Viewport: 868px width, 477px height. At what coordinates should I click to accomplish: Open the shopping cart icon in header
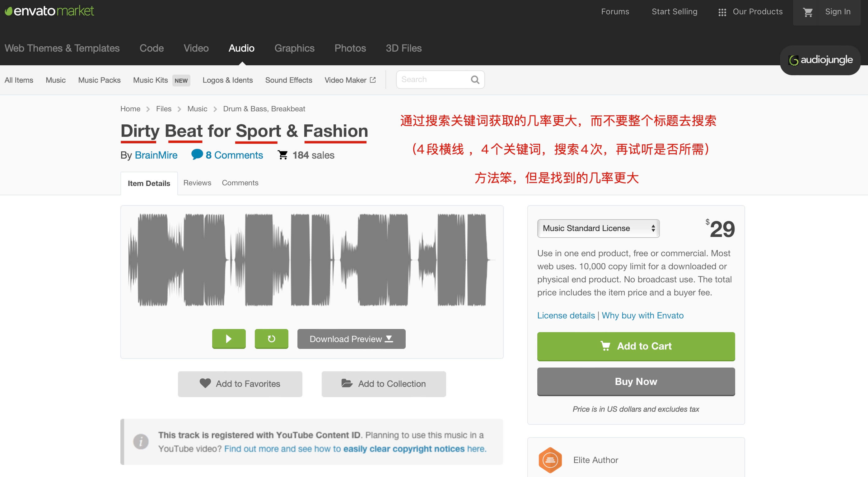[808, 12]
